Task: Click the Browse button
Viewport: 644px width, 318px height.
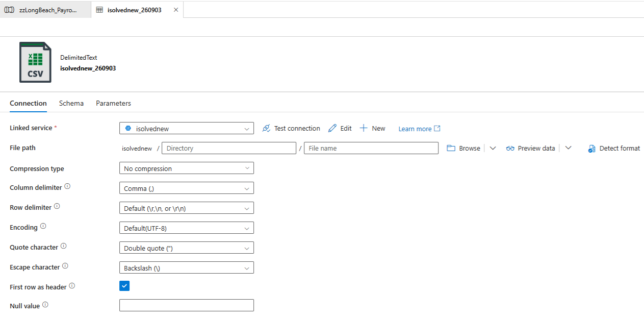Action: click(463, 148)
